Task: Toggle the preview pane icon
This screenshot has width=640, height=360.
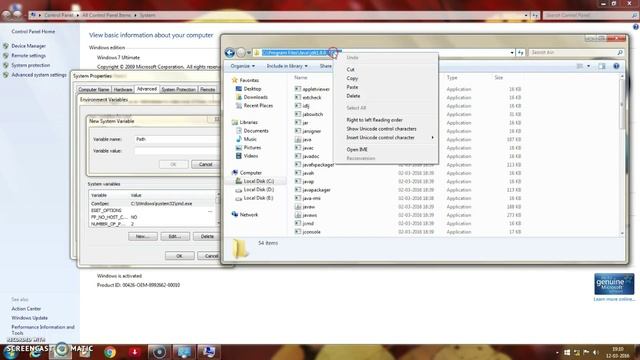Action: (602, 66)
